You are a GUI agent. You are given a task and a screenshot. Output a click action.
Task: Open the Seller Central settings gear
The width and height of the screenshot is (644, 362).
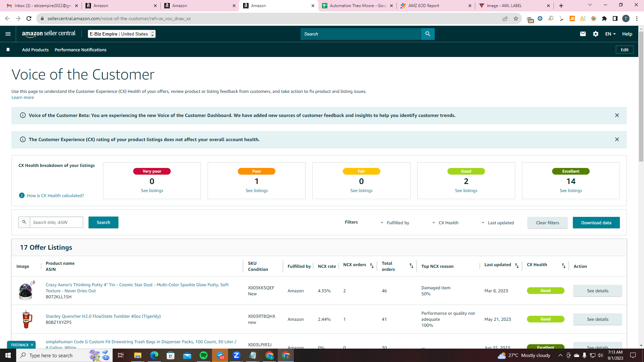pyautogui.click(x=596, y=34)
